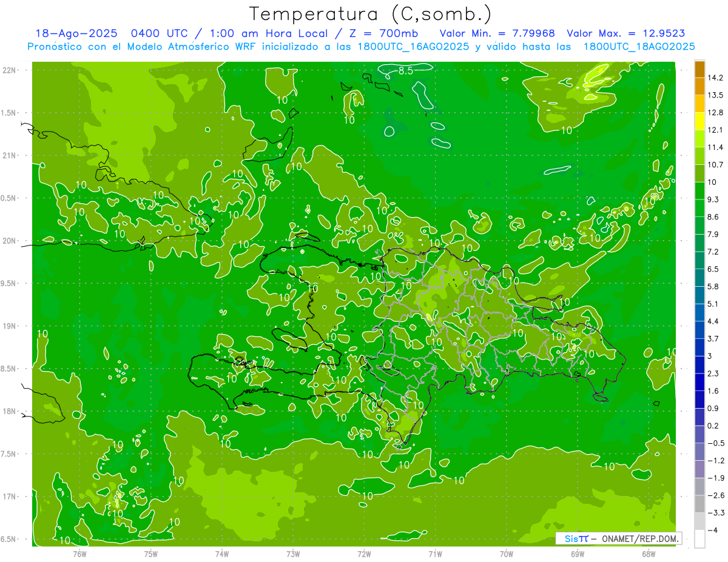Click the '7.9' legend value
The image size is (728, 562).
(713, 235)
